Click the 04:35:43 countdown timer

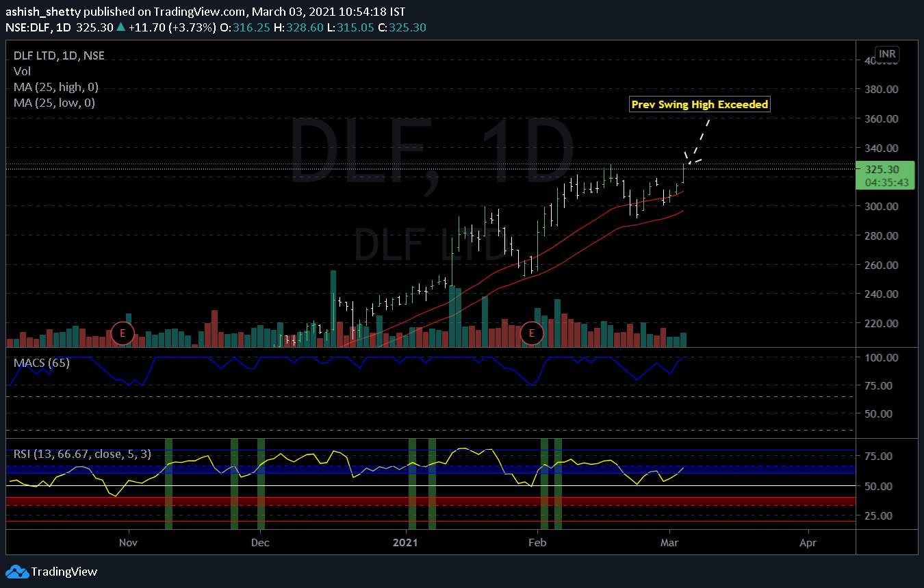[x=886, y=182]
